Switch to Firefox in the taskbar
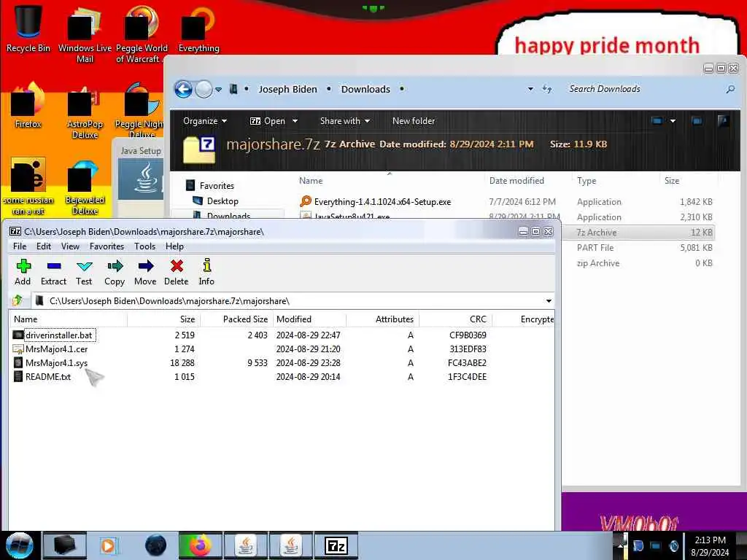This screenshot has height=560, width=747. point(200,545)
